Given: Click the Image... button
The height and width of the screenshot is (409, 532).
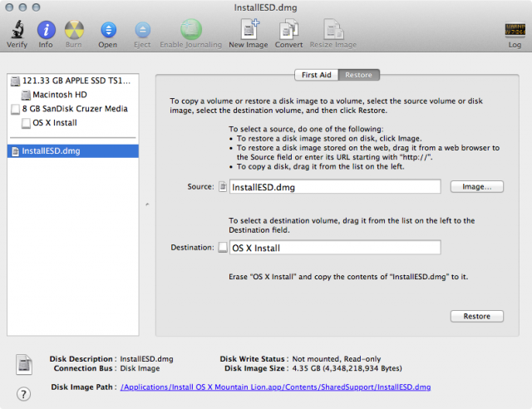Looking at the screenshot, I should click(476, 187).
